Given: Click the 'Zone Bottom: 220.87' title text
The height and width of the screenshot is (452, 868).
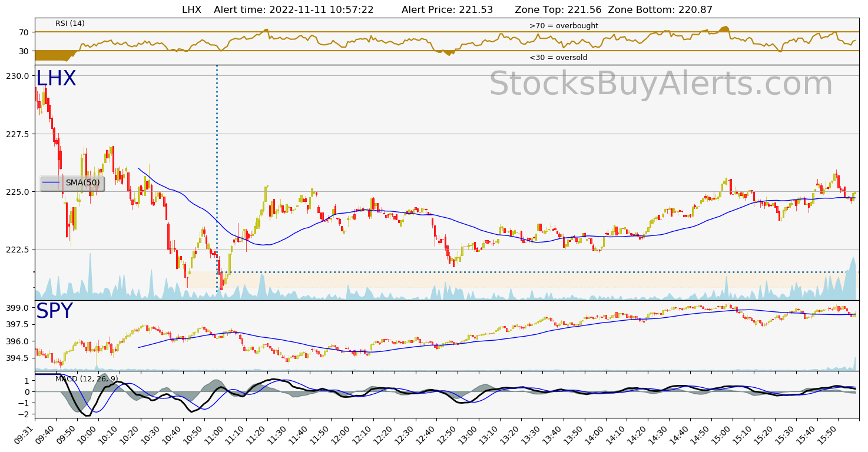Looking at the screenshot, I should [660, 9].
